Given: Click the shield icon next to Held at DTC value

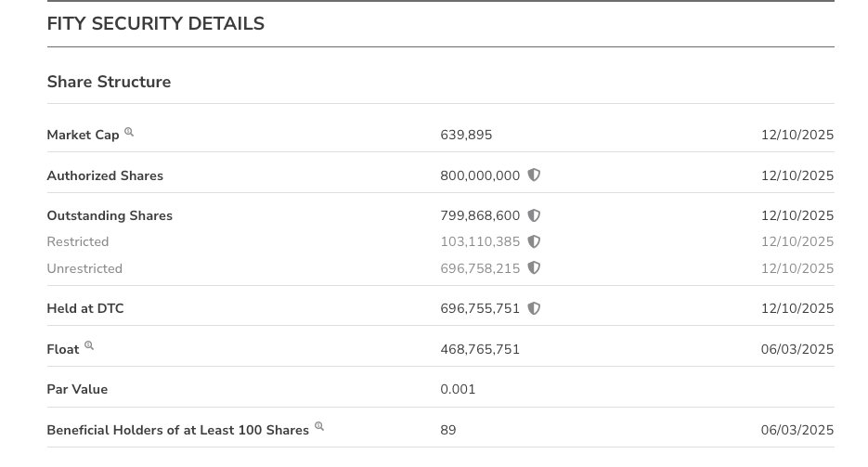Looking at the screenshot, I should (534, 308).
